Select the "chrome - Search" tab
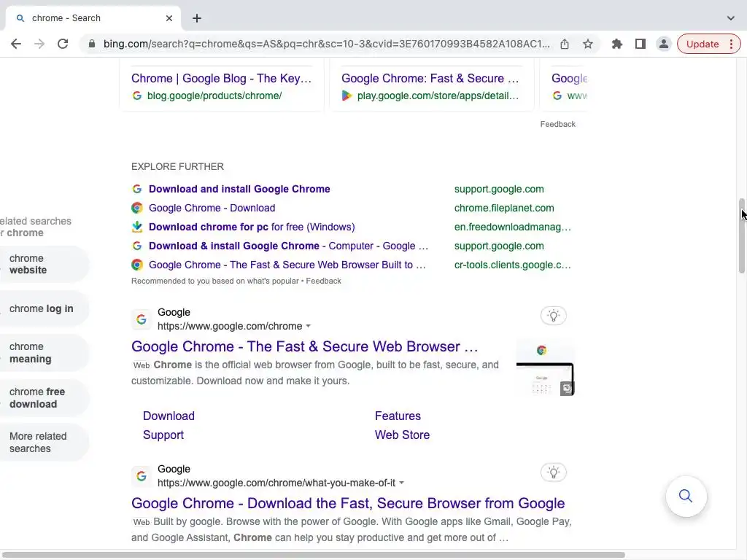Image resolution: width=747 pixels, height=560 pixels. 88,18
